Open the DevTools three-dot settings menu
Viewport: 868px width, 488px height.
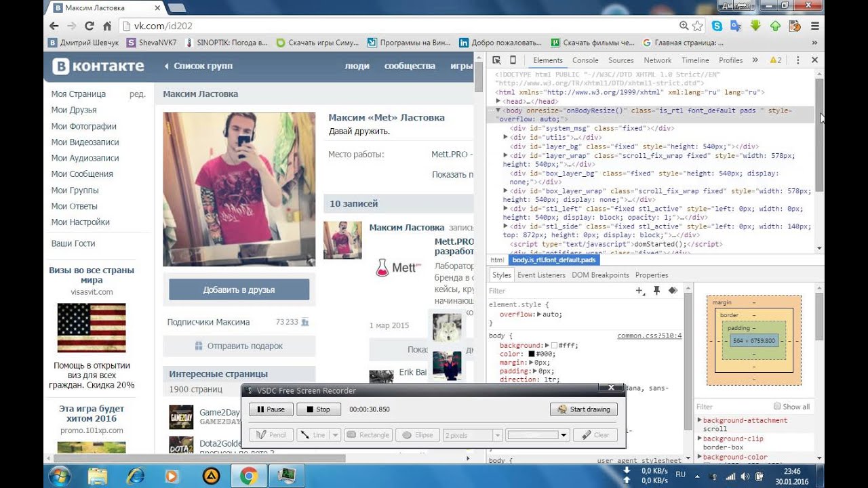(798, 60)
